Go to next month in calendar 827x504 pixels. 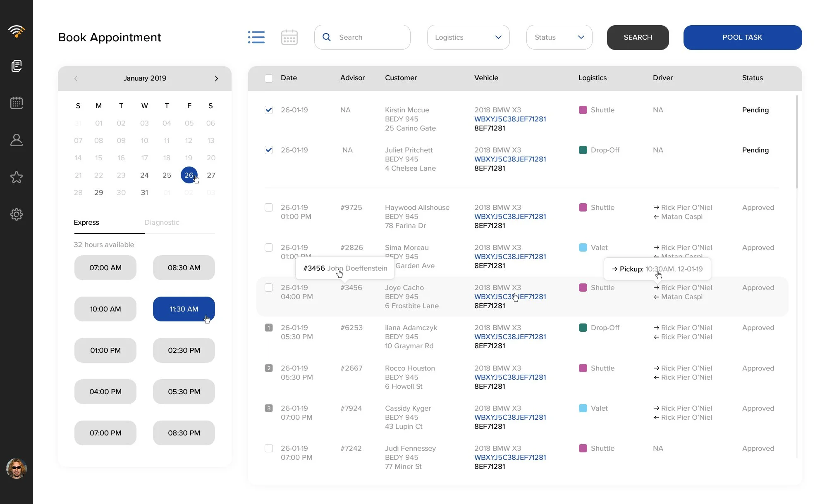(216, 78)
